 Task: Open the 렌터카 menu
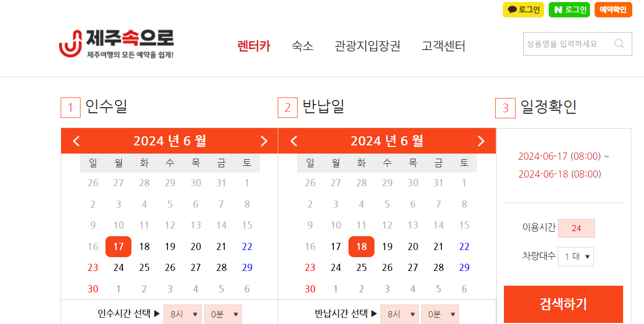254,46
